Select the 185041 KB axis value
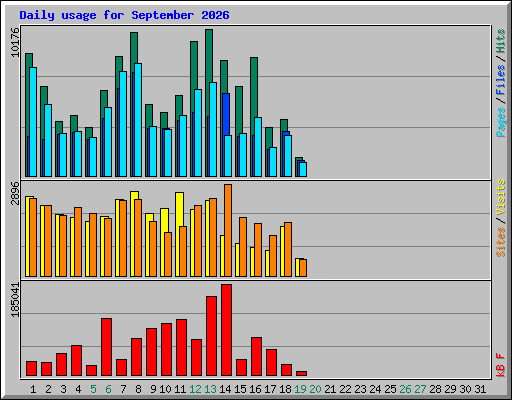 coord(15,300)
